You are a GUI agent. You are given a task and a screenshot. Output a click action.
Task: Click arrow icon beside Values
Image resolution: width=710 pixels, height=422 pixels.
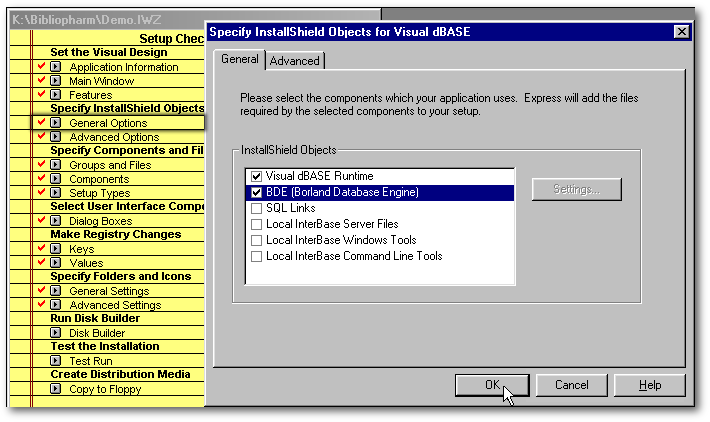(55, 263)
